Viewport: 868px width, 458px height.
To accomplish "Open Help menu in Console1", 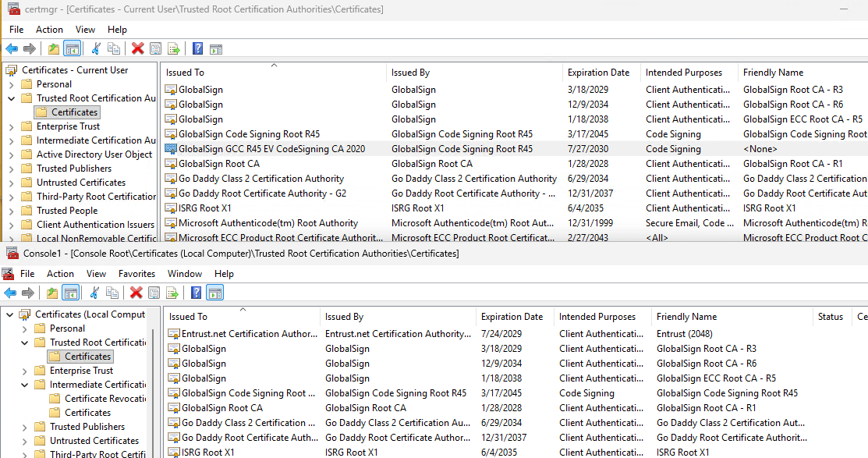I will pos(224,274).
